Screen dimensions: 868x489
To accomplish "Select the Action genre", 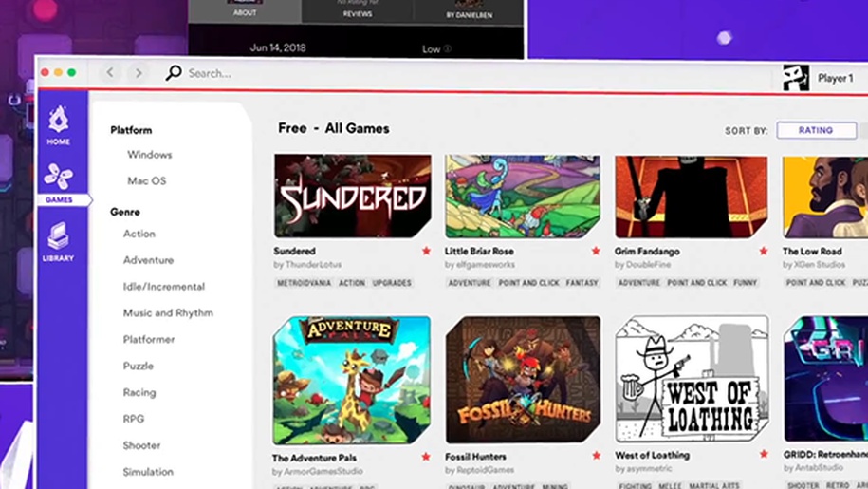I will pos(139,234).
